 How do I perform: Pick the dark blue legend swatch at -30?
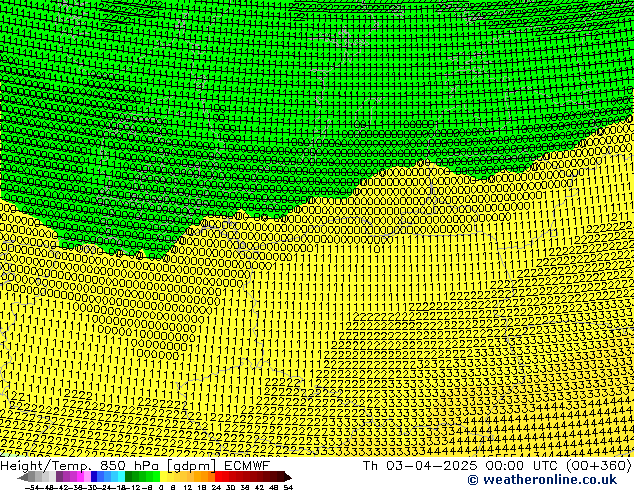pyautogui.click(x=94, y=477)
